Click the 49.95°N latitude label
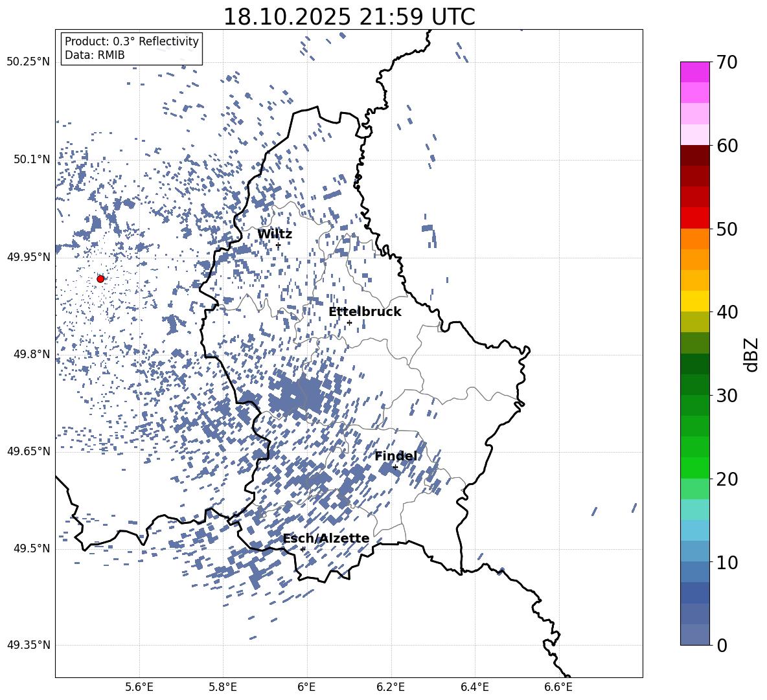 click(x=29, y=256)
